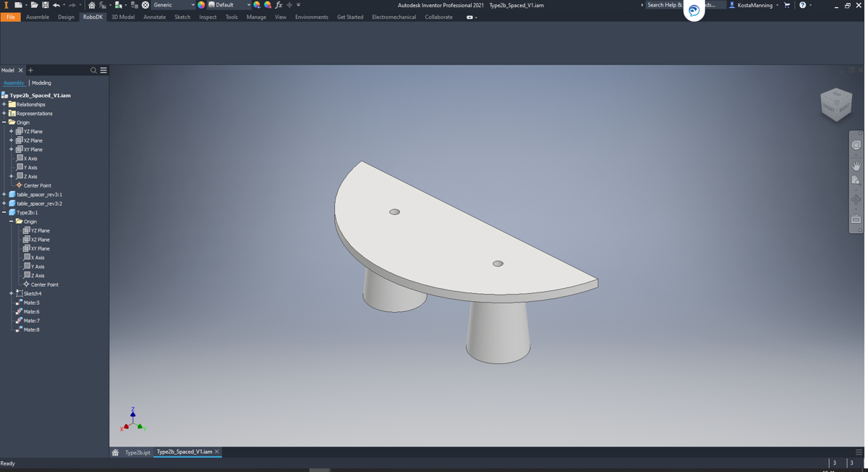Expand the Relationships folder in model tree

(x=4, y=104)
